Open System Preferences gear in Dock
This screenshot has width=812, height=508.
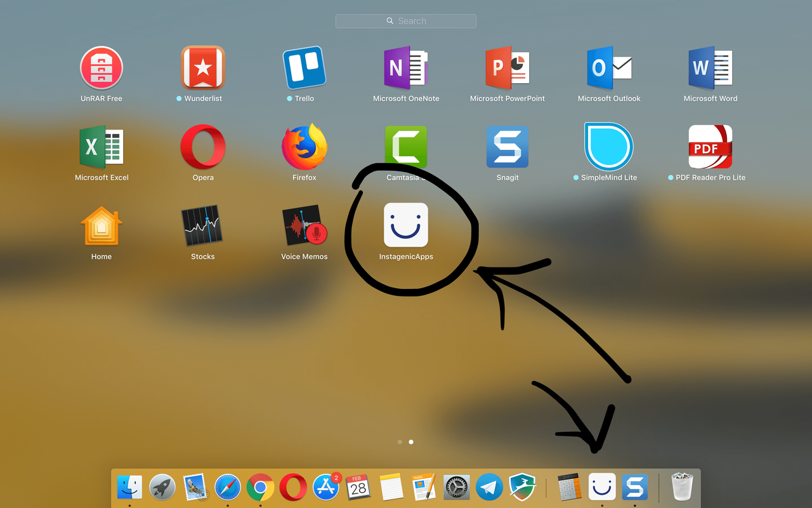457,487
